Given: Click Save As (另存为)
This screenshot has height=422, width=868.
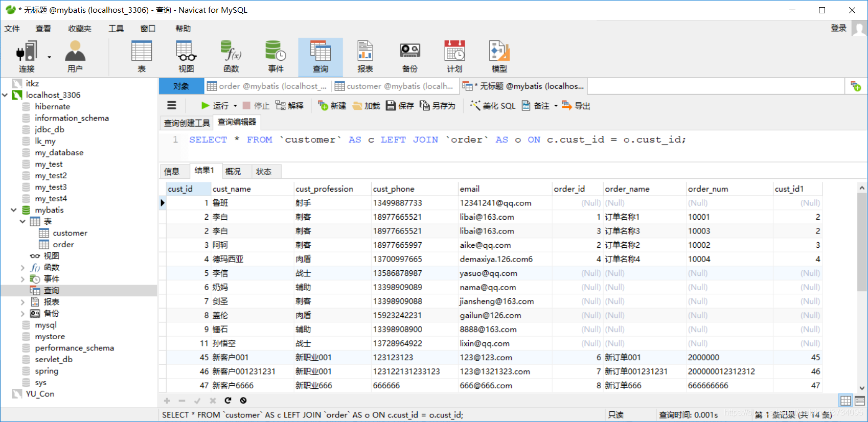Looking at the screenshot, I should pos(438,106).
